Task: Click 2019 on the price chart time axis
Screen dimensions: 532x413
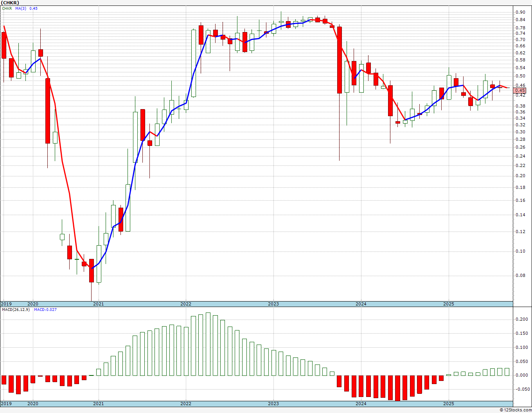Action: pos(6,304)
